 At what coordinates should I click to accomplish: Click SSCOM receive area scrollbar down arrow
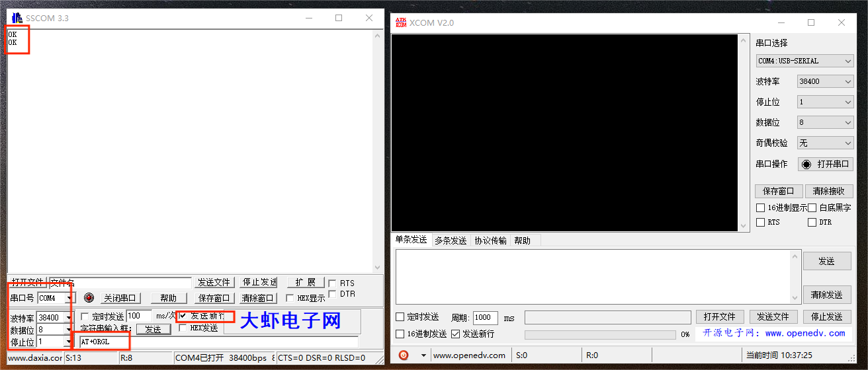coord(378,267)
